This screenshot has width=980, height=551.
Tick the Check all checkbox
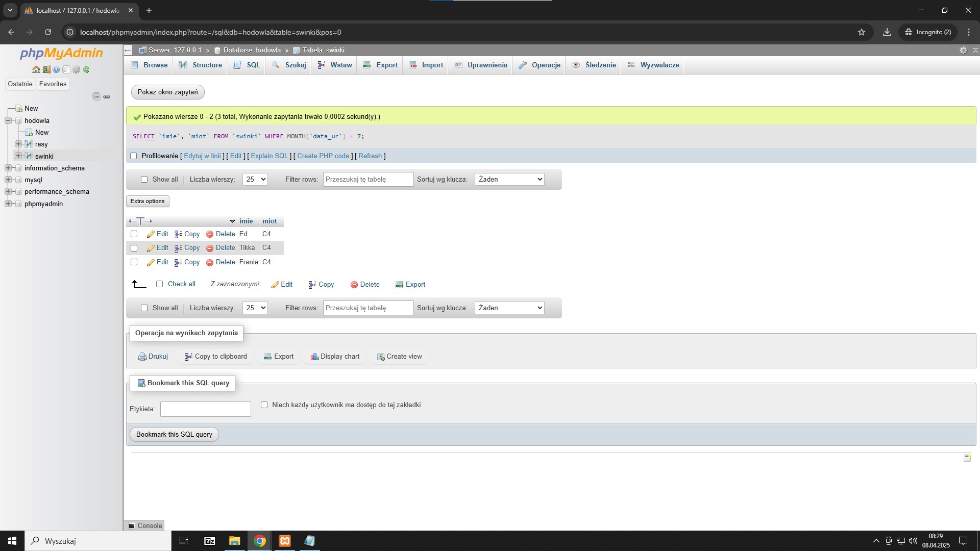(159, 284)
